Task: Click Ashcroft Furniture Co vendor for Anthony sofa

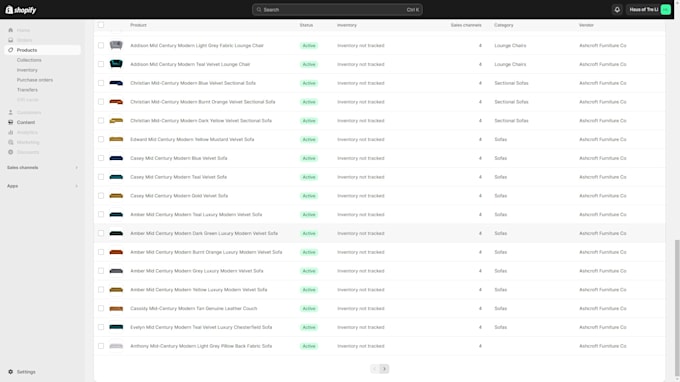Action: tap(602, 346)
